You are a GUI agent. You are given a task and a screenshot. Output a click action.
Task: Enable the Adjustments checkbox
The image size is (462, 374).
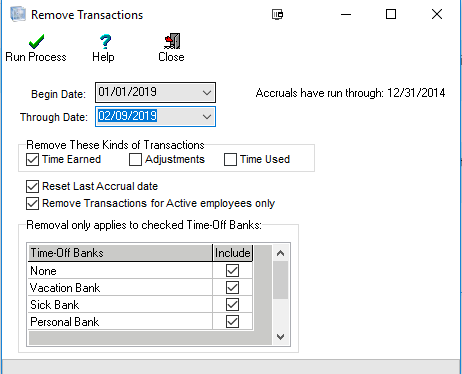(135, 159)
